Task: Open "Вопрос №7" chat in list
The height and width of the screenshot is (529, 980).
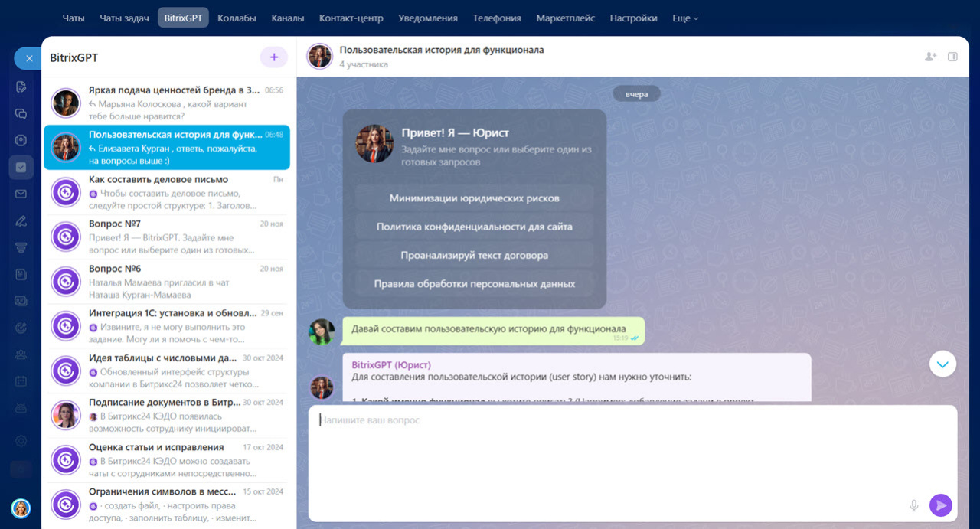Action: point(167,237)
